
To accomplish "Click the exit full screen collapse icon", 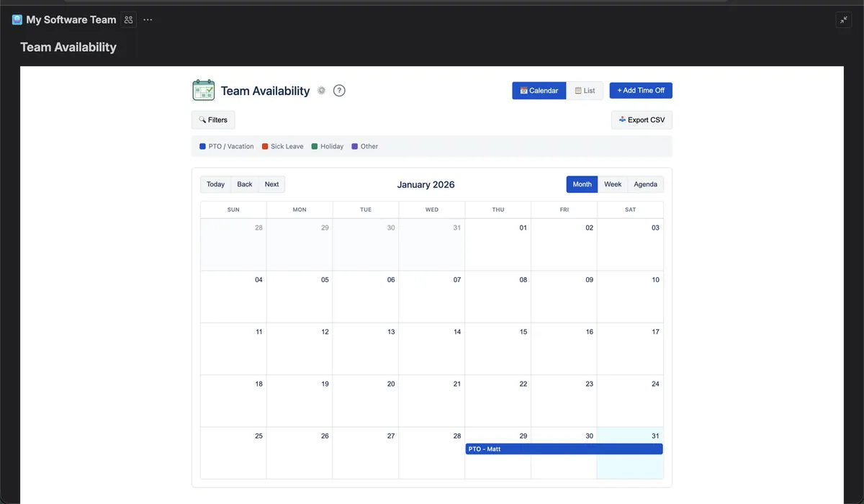I will tap(843, 20).
